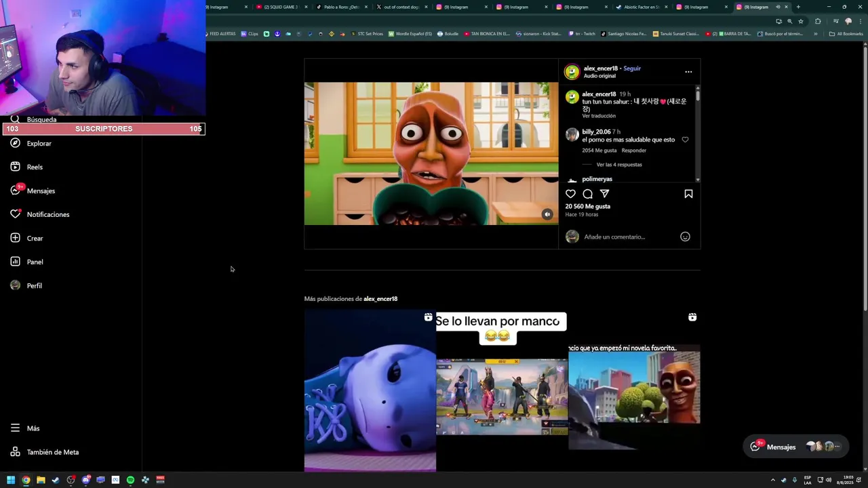Open the STC Set Prices bookmark
This screenshot has width=868, height=488.
pos(367,34)
